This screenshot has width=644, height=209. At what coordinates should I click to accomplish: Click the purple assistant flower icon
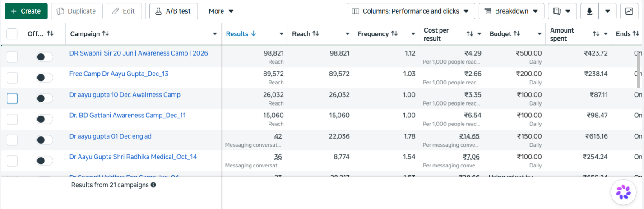[x=624, y=192]
